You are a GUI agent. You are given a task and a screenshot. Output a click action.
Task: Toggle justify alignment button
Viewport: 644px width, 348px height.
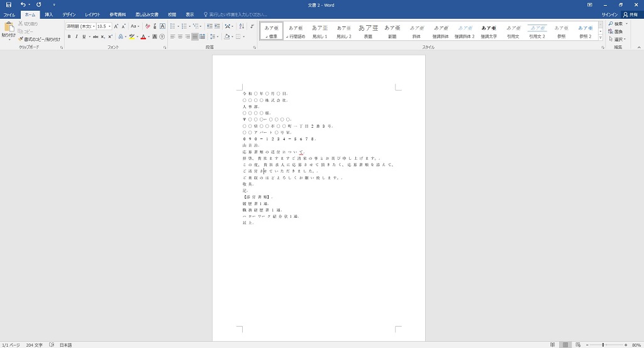click(195, 37)
